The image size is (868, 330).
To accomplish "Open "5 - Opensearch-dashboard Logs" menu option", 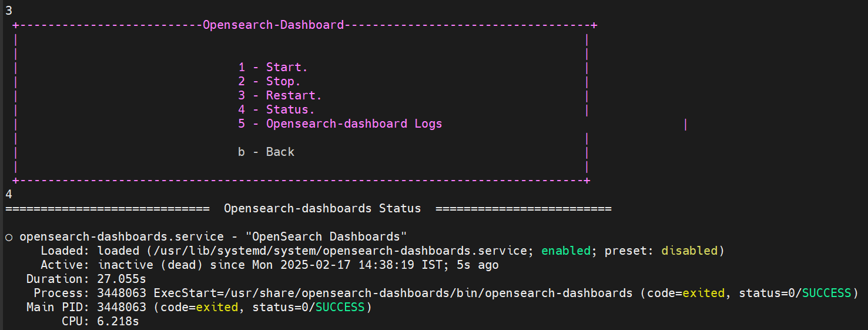I will (x=340, y=124).
